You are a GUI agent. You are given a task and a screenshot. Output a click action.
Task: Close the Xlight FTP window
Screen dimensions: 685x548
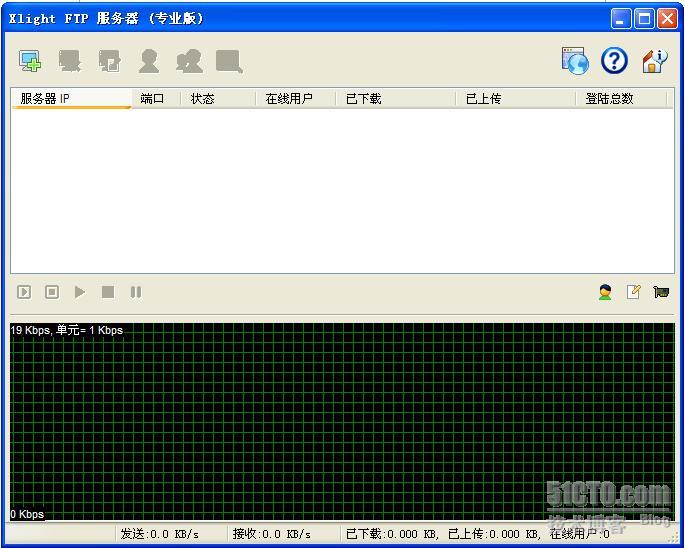(668, 19)
